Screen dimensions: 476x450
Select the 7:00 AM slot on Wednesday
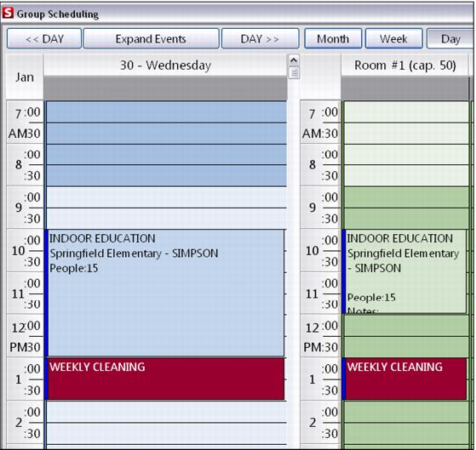coord(166,112)
